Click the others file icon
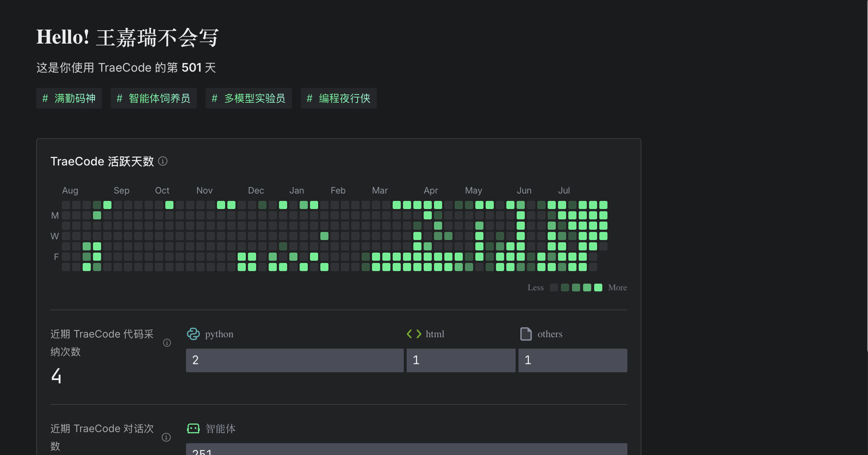This screenshot has width=868, height=455. pos(526,334)
